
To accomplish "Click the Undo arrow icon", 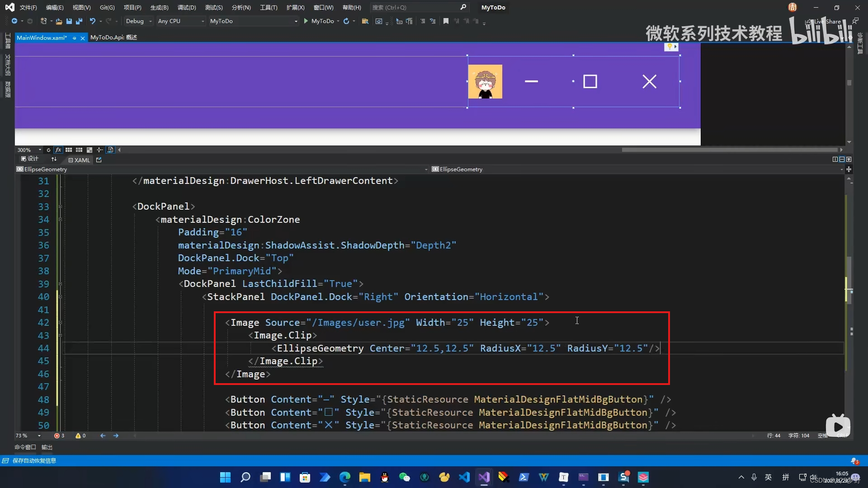I will [x=92, y=21].
